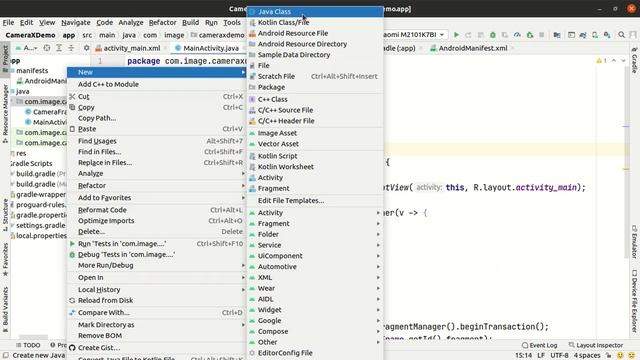640x360 pixels.
Task: Click the green Run app button
Action: (456, 35)
